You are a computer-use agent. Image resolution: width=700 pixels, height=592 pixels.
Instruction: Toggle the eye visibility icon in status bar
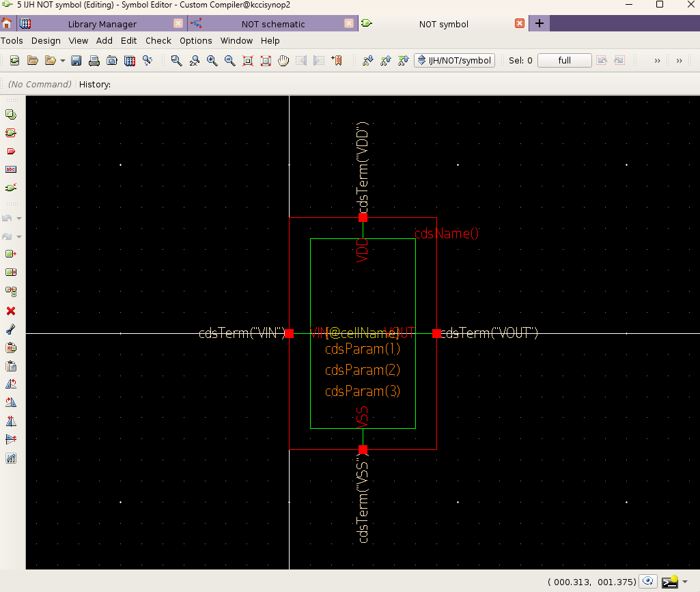648,581
